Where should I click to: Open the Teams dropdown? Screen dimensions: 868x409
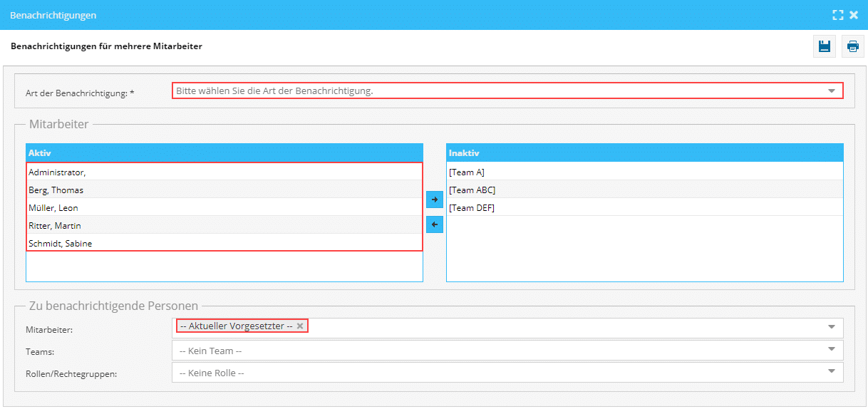coord(831,349)
